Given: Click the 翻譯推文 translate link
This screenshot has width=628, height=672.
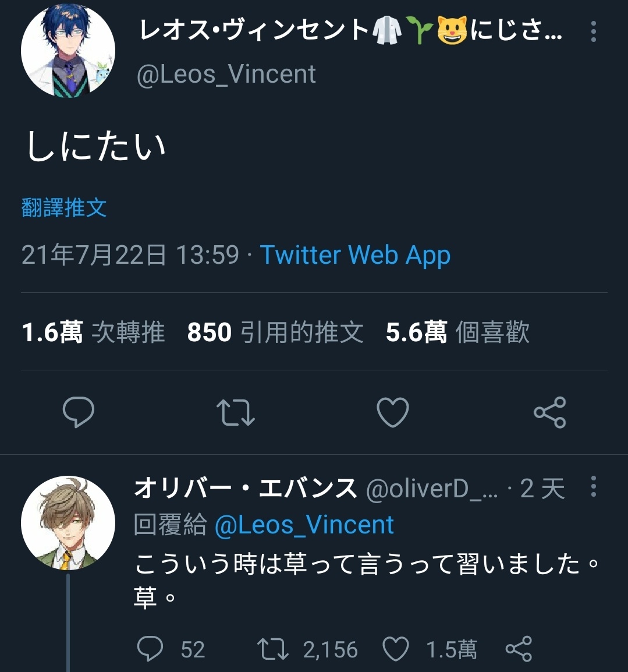Looking at the screenshot, I should point(64,208).
